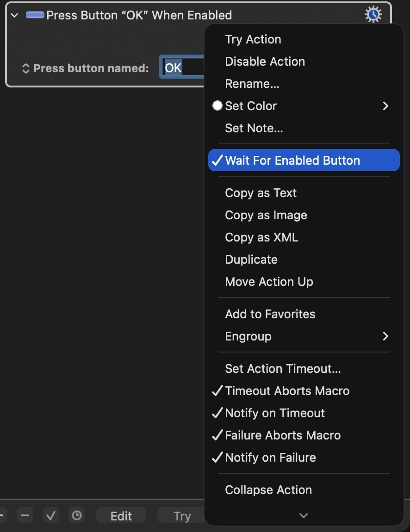This screenshot has height=532, width=410.
Task: Select Duplicate in the action menu
Action: 251,260
